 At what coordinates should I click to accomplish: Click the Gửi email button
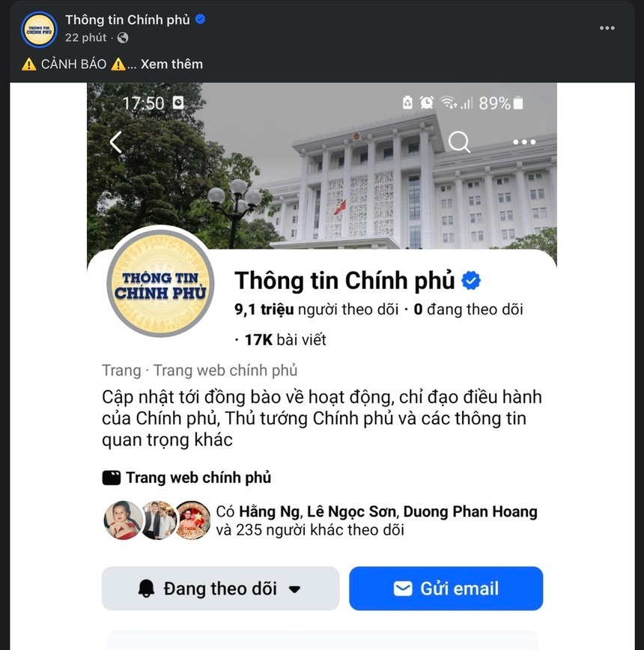click(x=446, y=589)
